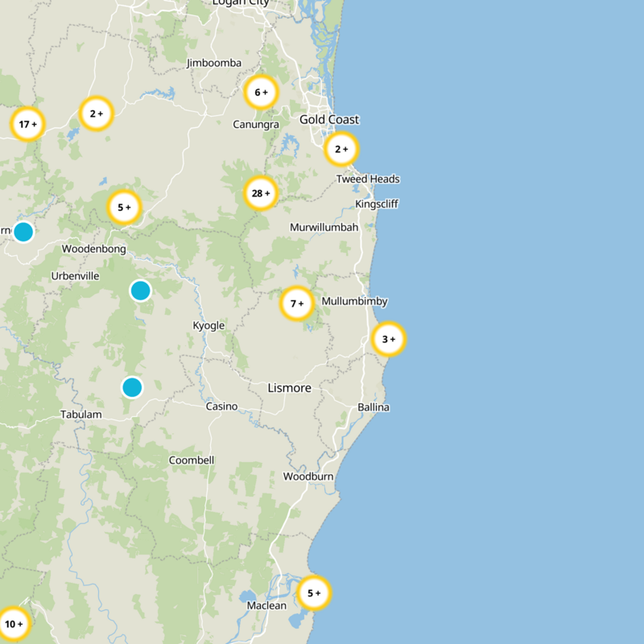Open the 2+ cluster west of Jimboomba
Screen dimensions: 644x644
tap(96, 114)
